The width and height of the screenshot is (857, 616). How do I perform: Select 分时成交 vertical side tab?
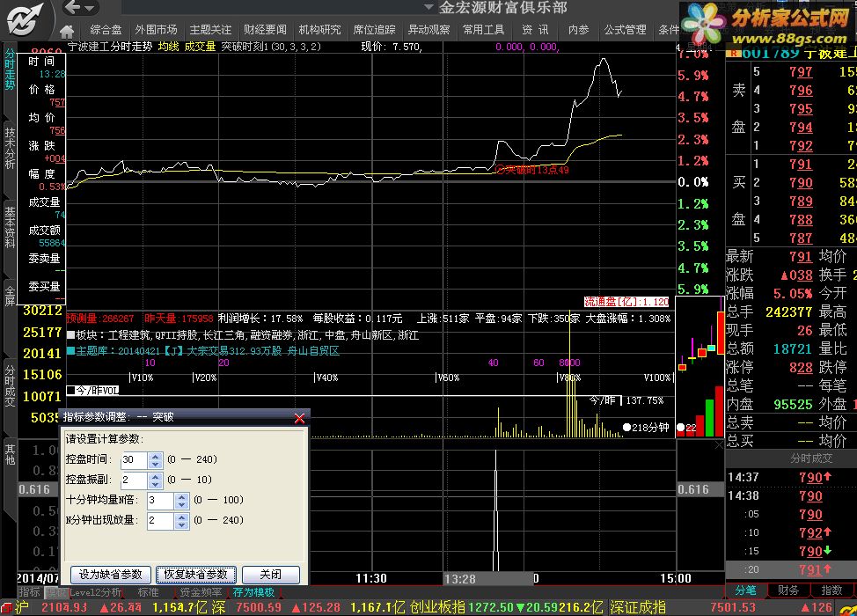pyautogui.click(x=10, y=386)
